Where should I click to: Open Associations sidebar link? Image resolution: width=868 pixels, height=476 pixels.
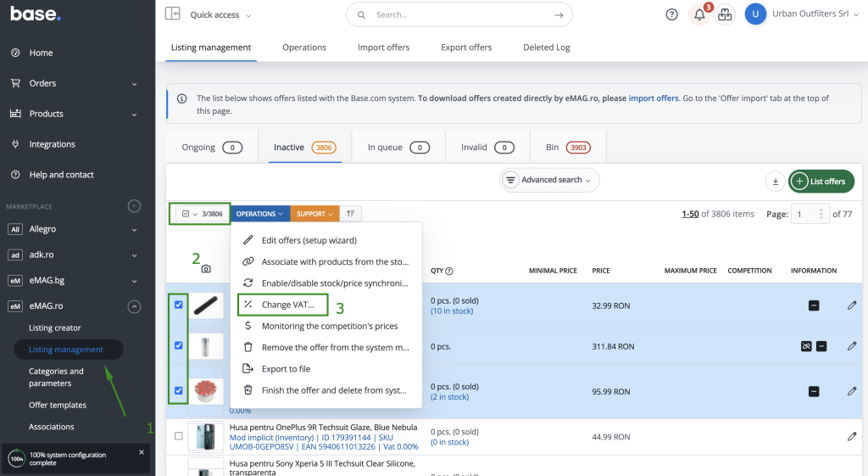pos(51,427)
